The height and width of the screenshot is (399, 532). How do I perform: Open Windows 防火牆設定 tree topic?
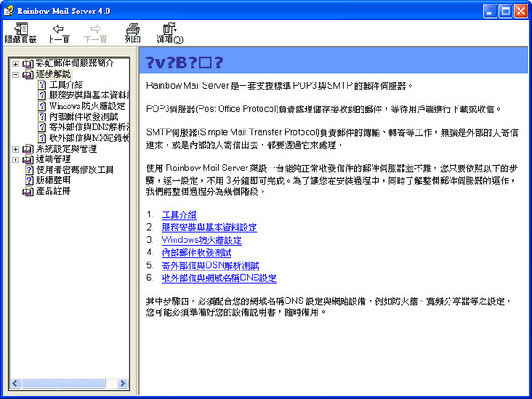[87, 106]
